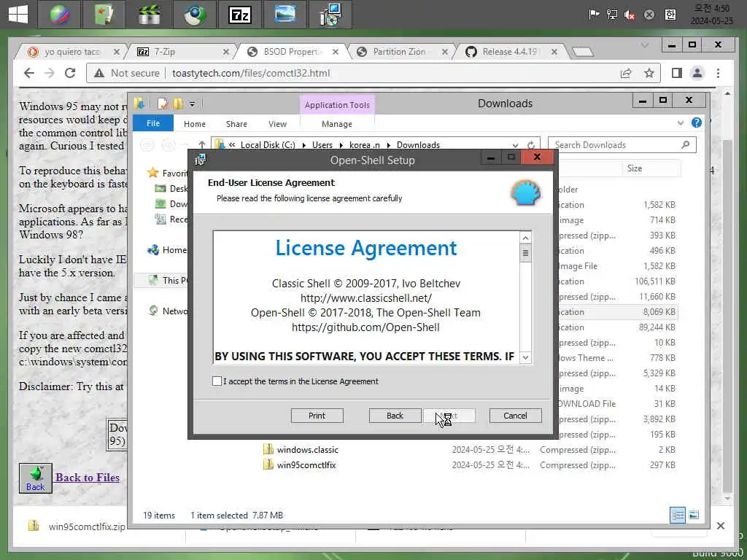
Task: Bookmark this page with the star icon
Action: (649, 73)
